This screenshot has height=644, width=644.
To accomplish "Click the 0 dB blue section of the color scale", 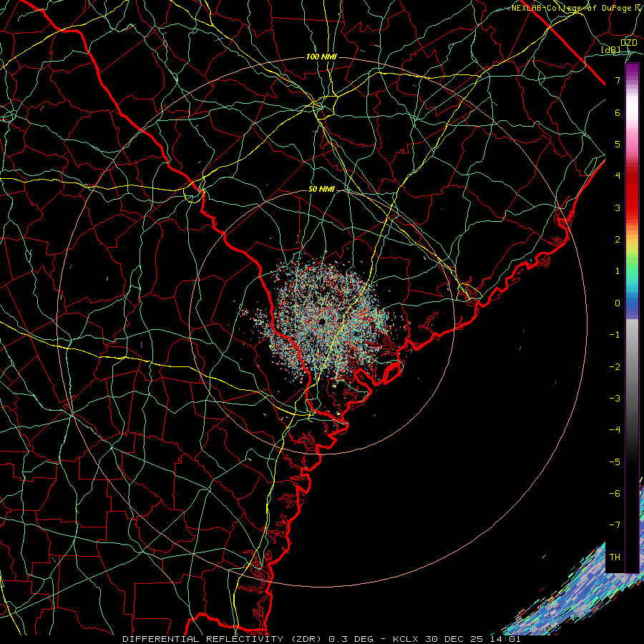I will pyautogui.click(x=632, y=303).
